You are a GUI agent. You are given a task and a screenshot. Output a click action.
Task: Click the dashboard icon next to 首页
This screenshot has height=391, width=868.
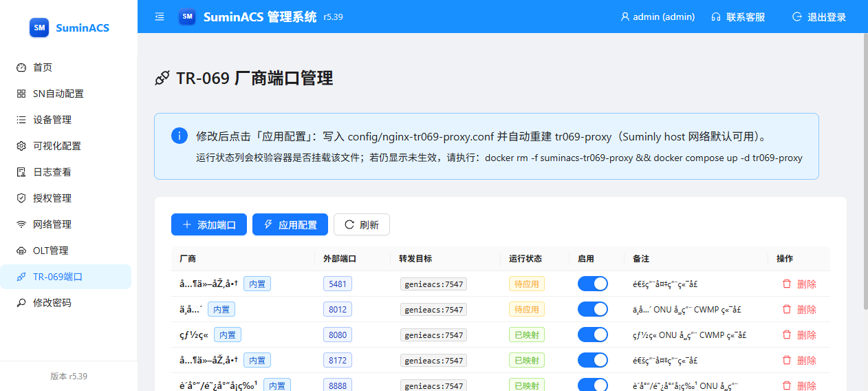coord(21,67)
